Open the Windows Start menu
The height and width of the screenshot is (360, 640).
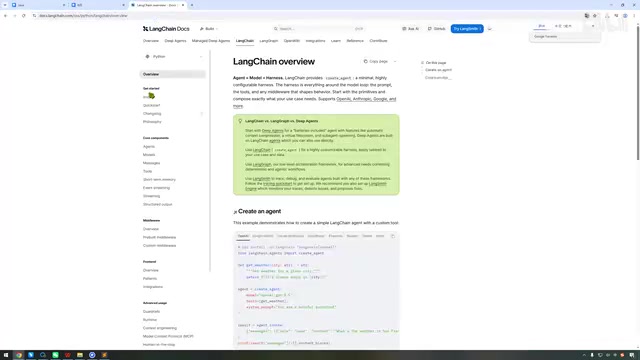(6, 355)
